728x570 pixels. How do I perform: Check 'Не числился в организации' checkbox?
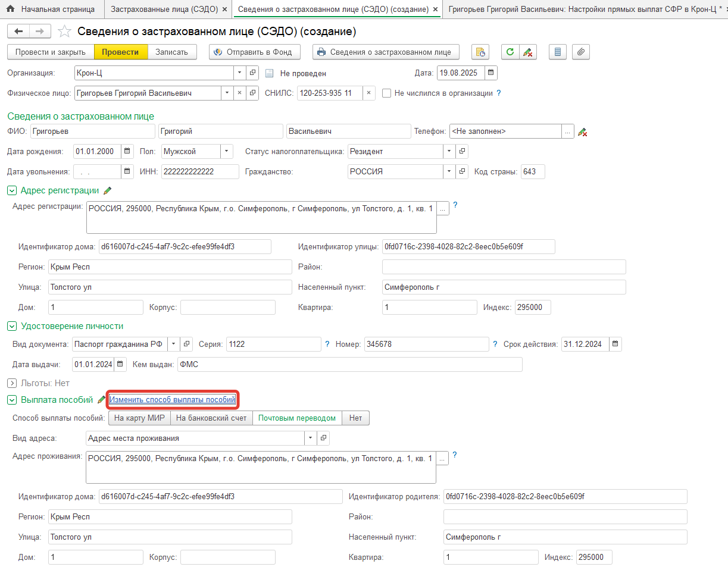387,93
